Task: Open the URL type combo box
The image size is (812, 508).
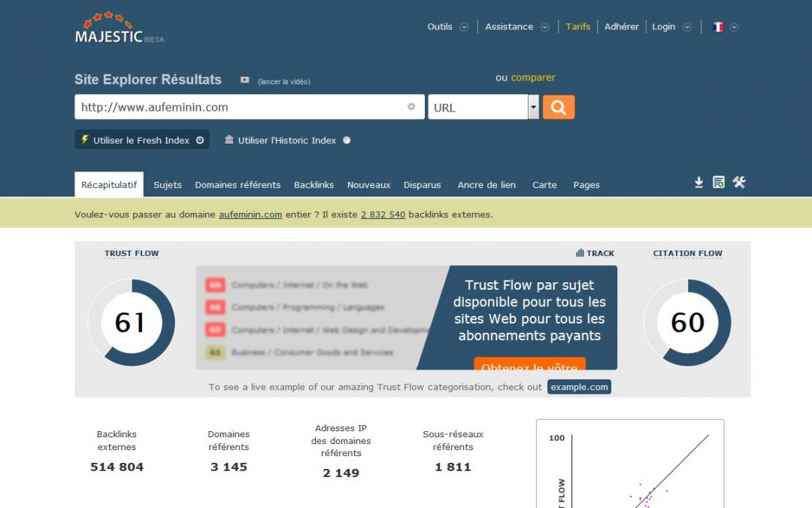Action: point(483,108)
